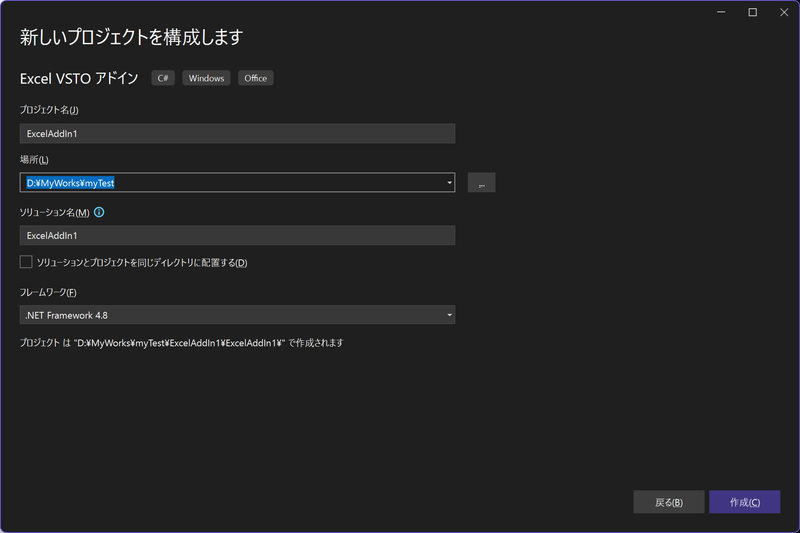Click the Windows platform tag

205,78
